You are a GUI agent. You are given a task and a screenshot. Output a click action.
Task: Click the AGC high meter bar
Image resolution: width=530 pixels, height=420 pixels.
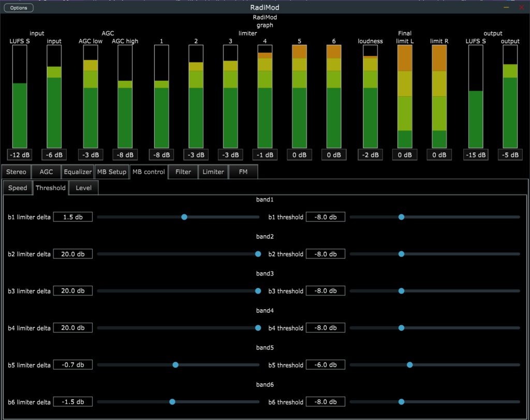(125, 96)
